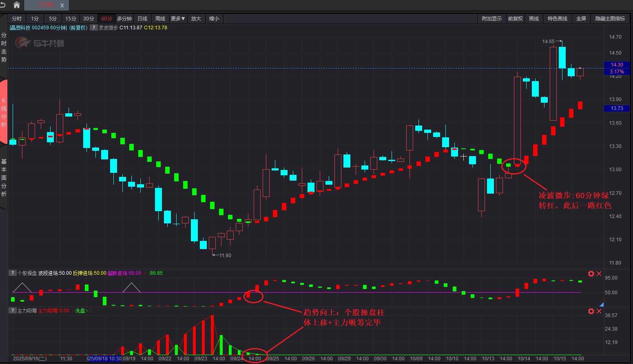Click the home icon in the top bar
This screenshot has width=633, height=364.
point(17,5)
